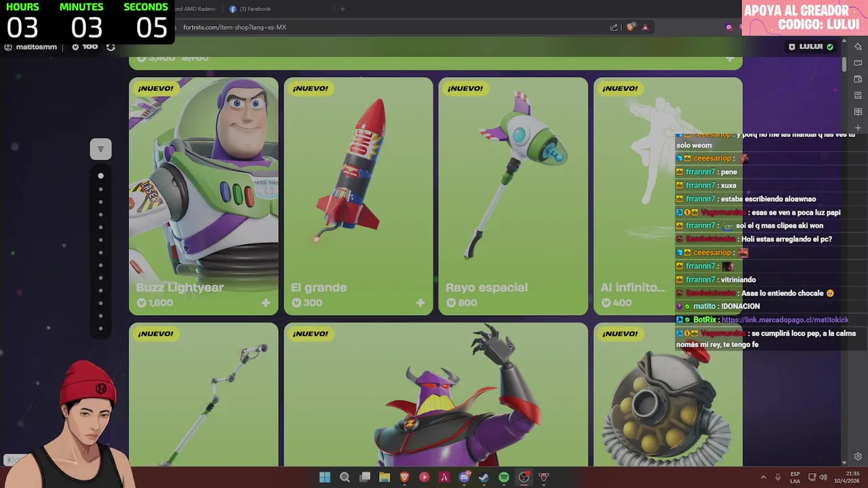
Task: Click the microphone icon in the system tray
Action: coord(778,477)
